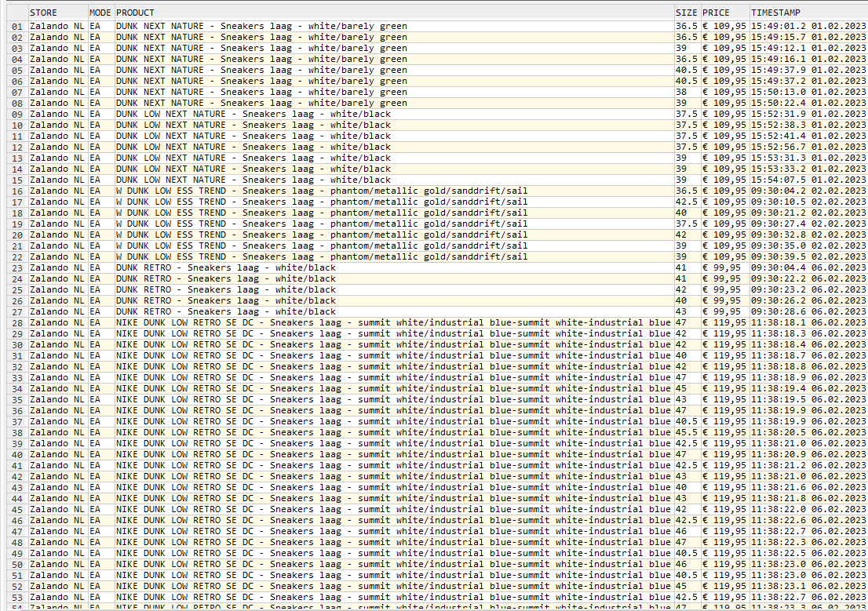
Task: Select row number 23
Action: pos(17,268)
